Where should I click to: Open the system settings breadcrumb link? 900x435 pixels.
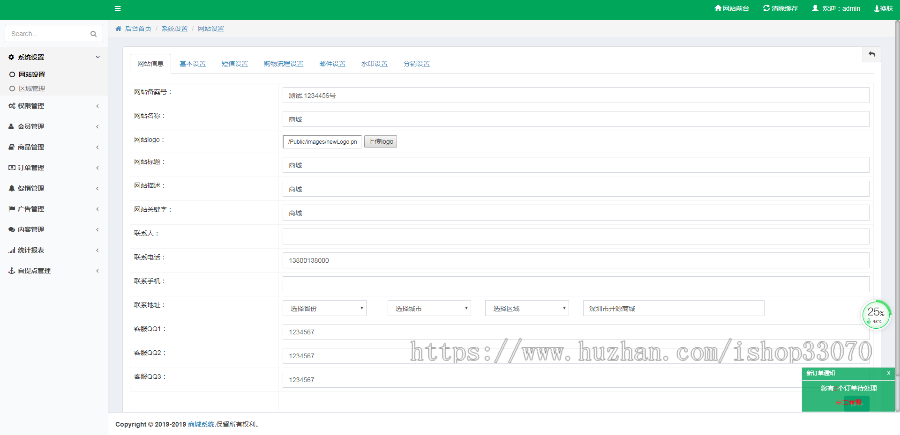(x=174, y=28)
